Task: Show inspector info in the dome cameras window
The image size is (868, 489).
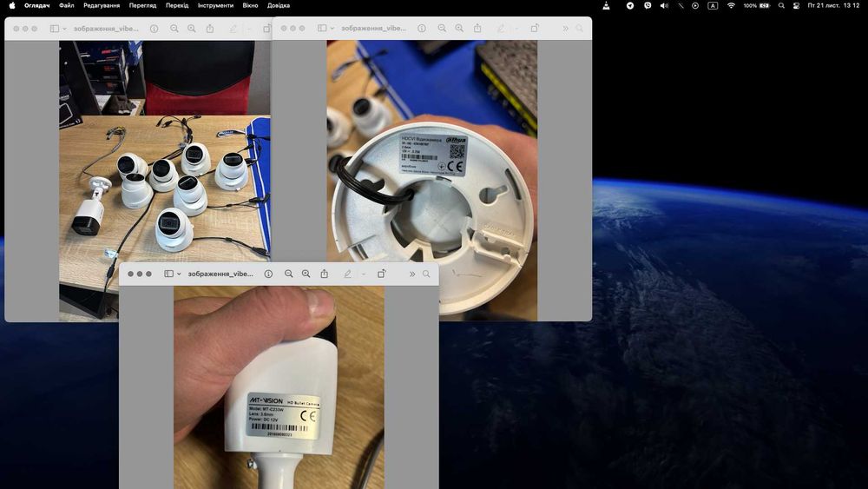Action: (x=154, y=29)
